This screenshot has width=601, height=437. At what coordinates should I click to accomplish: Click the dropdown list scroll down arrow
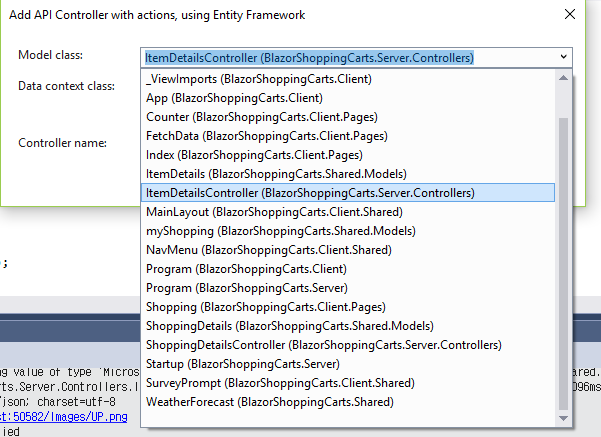pyautogui.click(x=563, y=418)
